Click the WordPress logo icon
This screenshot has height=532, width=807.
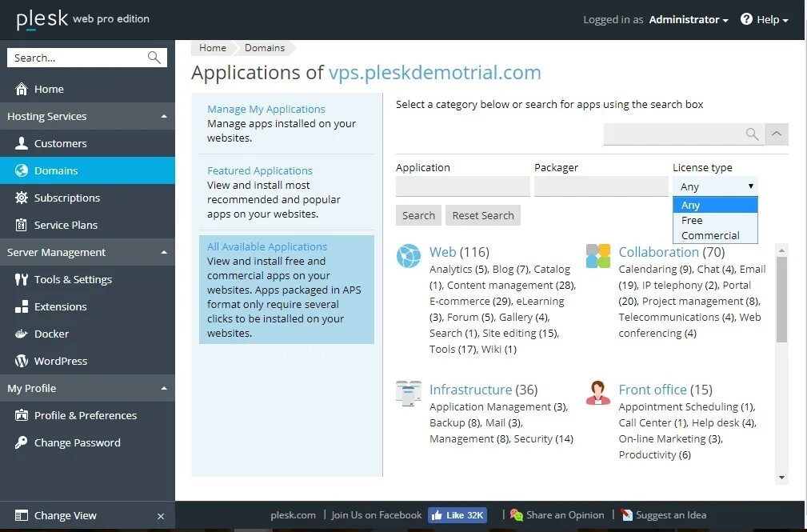click(x=21, y=361)
